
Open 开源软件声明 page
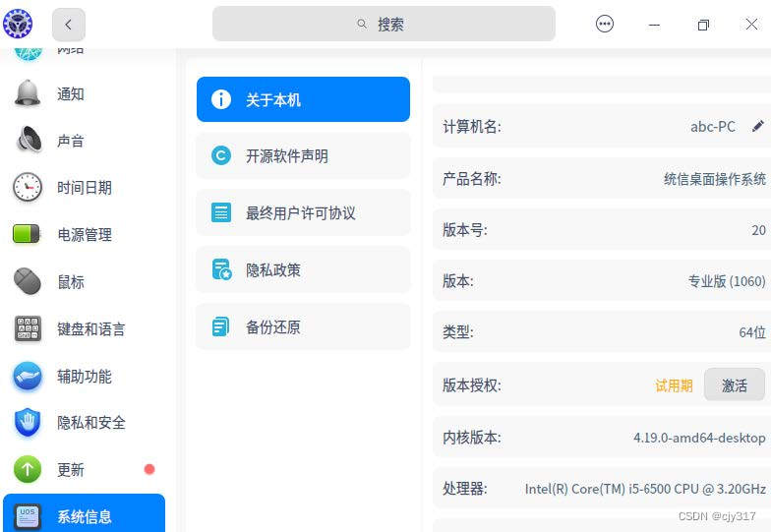[x=303, y=155]
